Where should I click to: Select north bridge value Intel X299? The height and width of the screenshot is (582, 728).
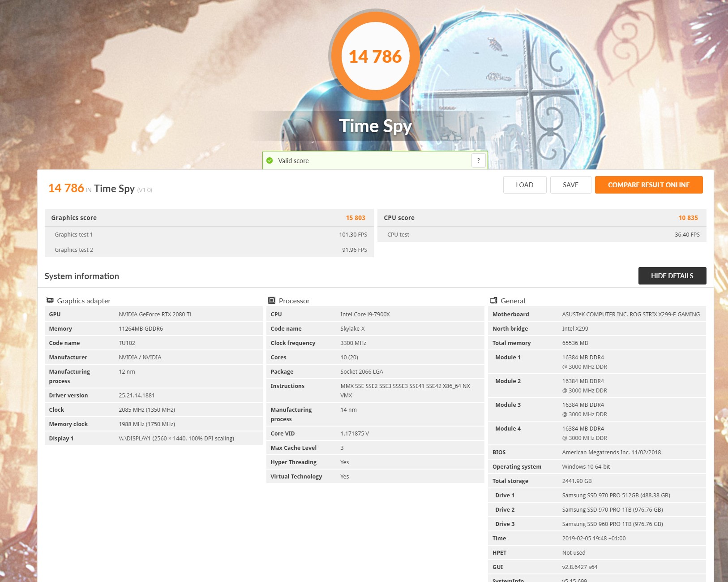575,329
